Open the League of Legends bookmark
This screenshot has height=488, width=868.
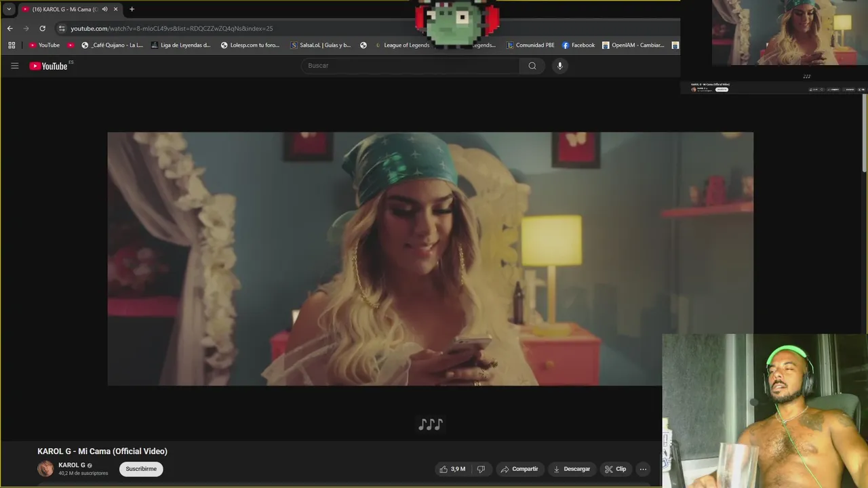pyautogui.click(x=401, y=45)
